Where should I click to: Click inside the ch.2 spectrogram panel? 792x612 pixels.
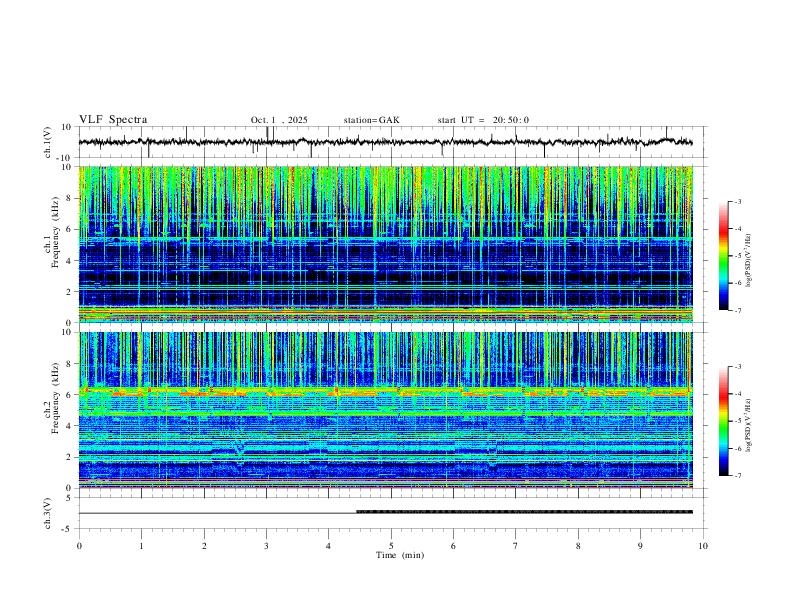(x=385, y=410)
